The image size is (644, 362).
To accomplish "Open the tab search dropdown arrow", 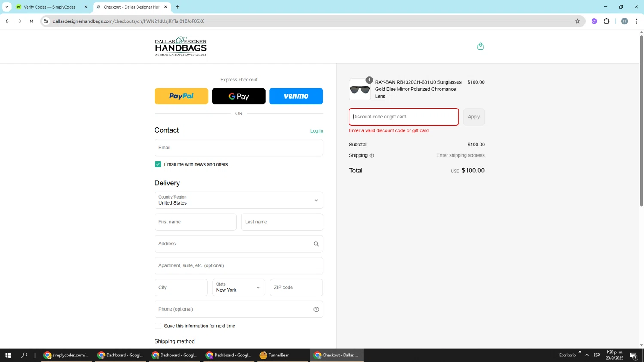I will 6,7.
